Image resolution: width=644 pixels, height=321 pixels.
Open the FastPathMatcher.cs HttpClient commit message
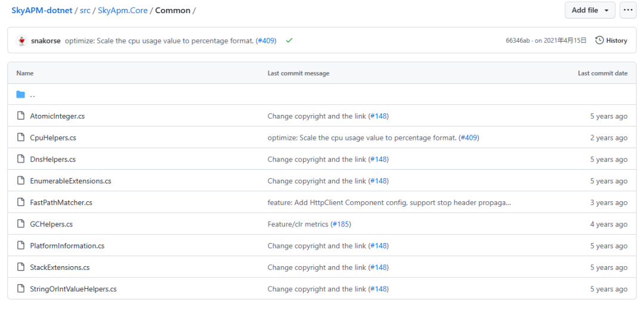click(x=389, y=202)
